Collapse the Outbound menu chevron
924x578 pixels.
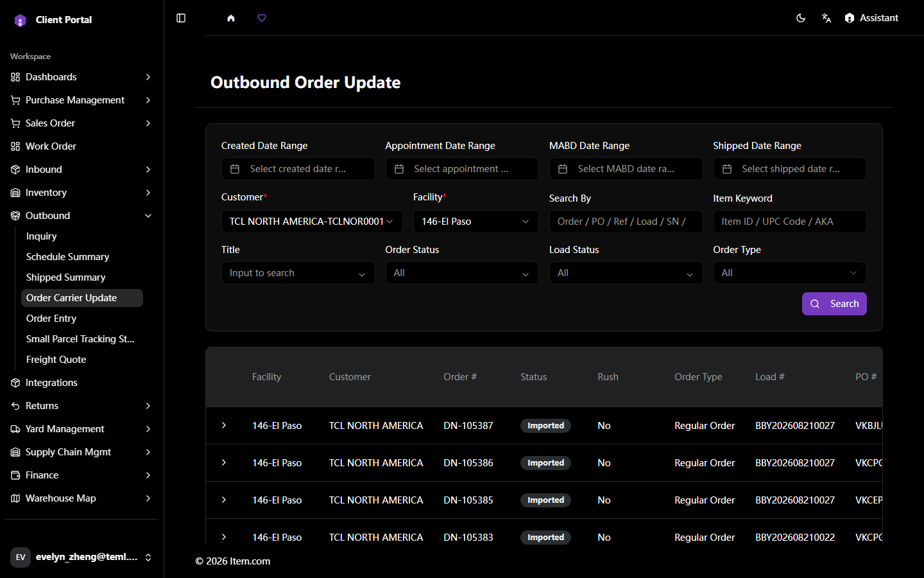148,216
